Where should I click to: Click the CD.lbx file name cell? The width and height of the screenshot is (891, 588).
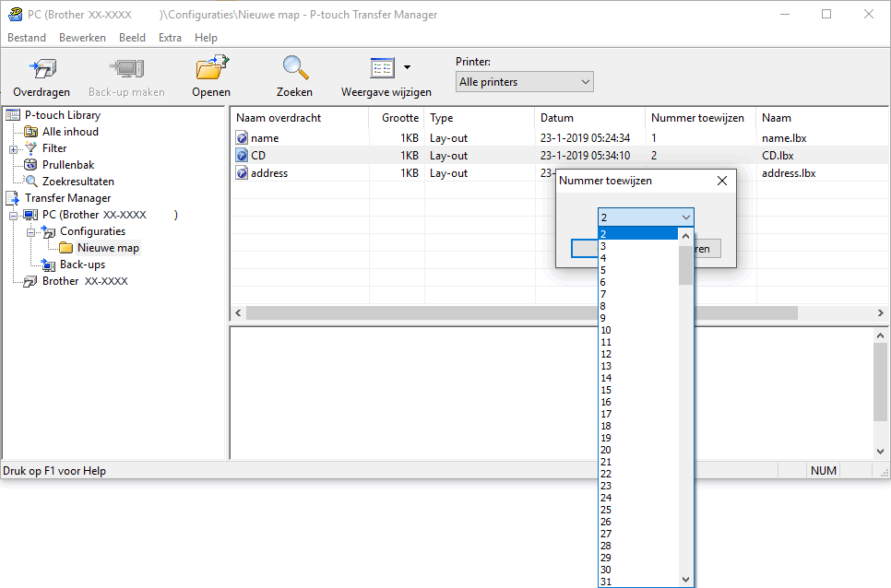778,156
